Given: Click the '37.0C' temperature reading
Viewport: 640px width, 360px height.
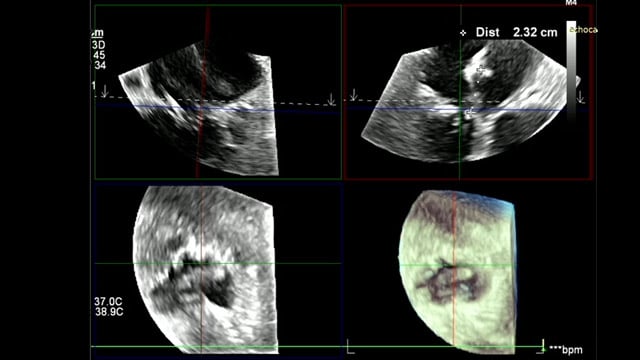Looking at the screenshot, I should click(108, 302).
